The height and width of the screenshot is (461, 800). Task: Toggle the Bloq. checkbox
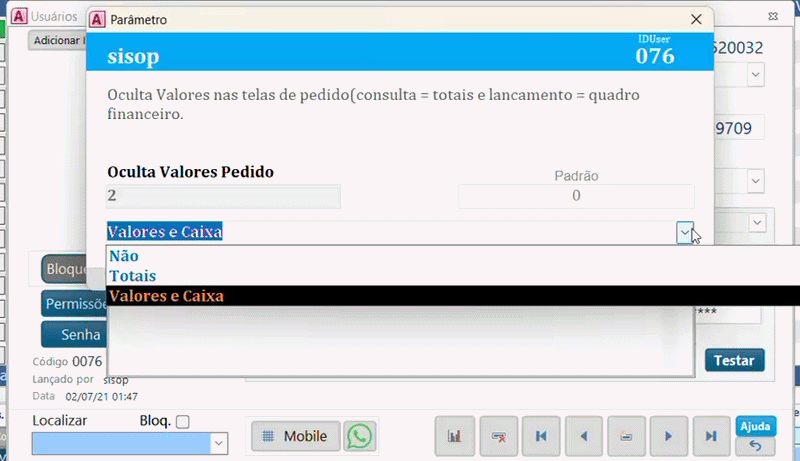click(182, 422)
